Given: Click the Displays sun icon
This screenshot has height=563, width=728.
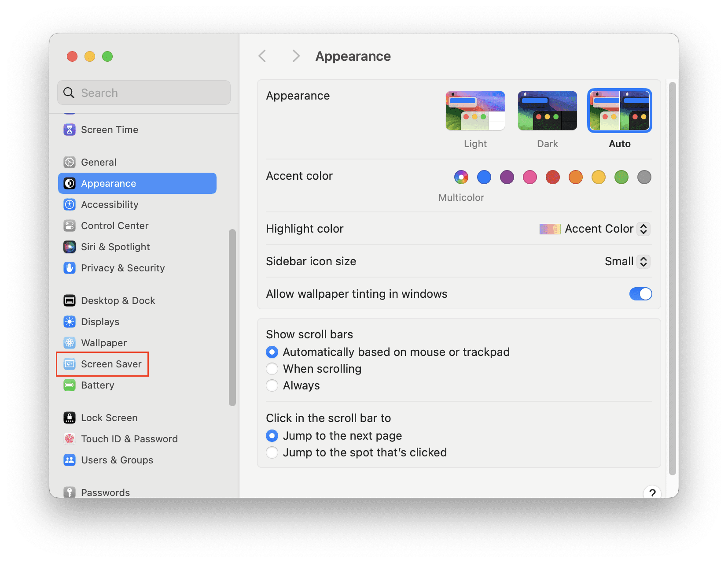Looking at the screenshot, I should click(70, 322).
